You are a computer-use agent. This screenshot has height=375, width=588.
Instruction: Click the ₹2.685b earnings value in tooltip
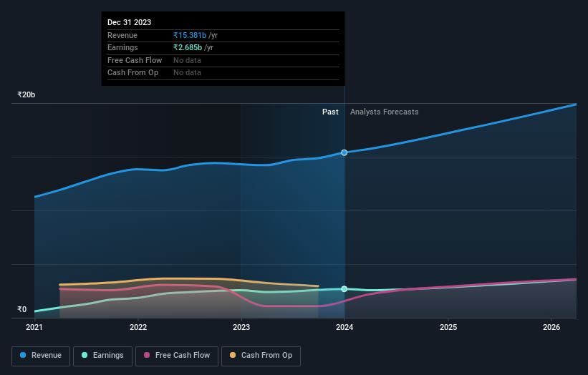[188, 47]
